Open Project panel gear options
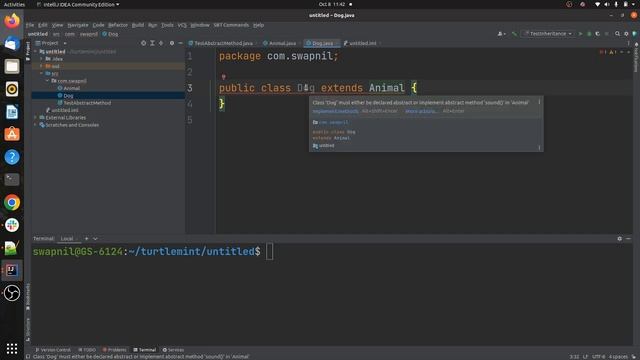This screenshot has width=640, height=360. click(172, 43)
